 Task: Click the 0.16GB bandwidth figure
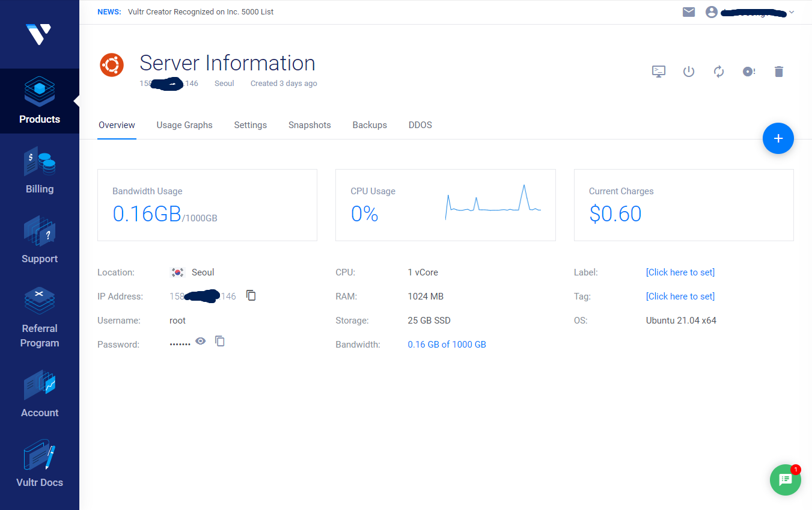(x=147, y=214)
